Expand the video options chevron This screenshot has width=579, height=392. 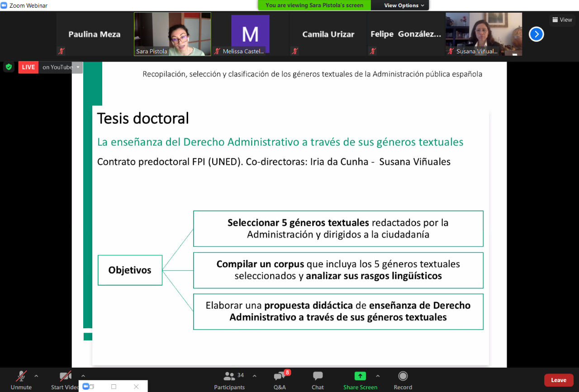(83, 376)
